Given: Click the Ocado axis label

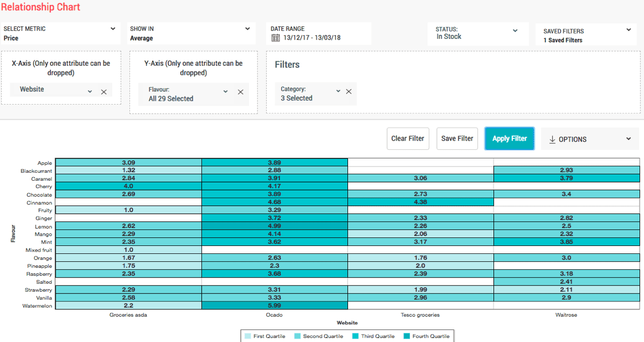Looking at the screenshot, I should click(274, 315).
